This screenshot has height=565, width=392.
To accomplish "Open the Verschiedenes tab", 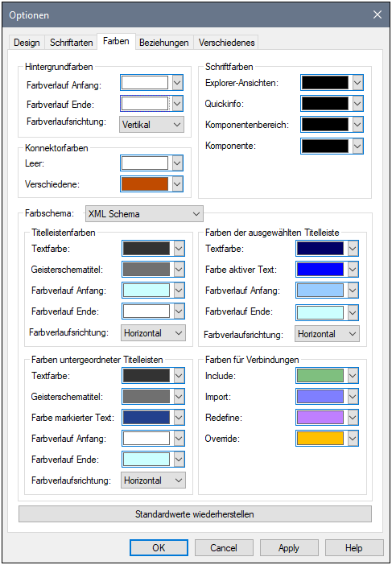I will point(227,43).
